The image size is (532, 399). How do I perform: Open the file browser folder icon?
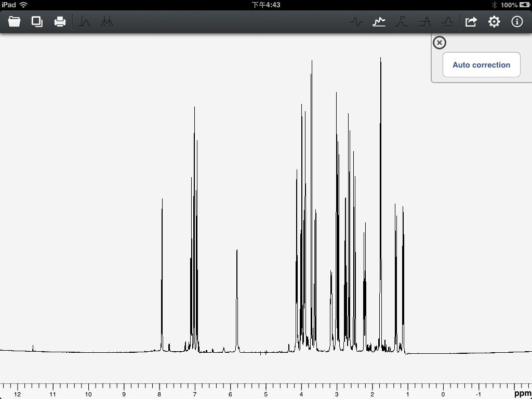click(x=14, y=22)
